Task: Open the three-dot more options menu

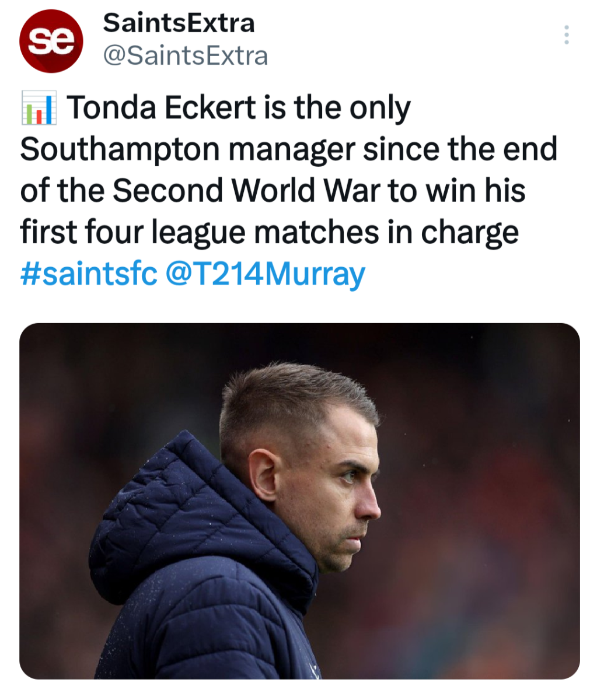Action: coord(566,35)
